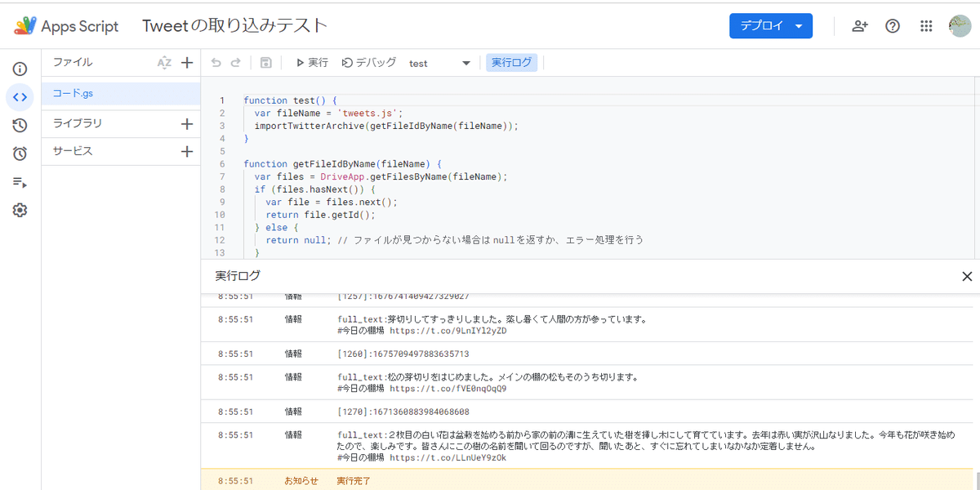The image size is (980, 490).
Task: Click the if (files.hasNext()) line
Action: pyautogui.click(x=314, y=189)
